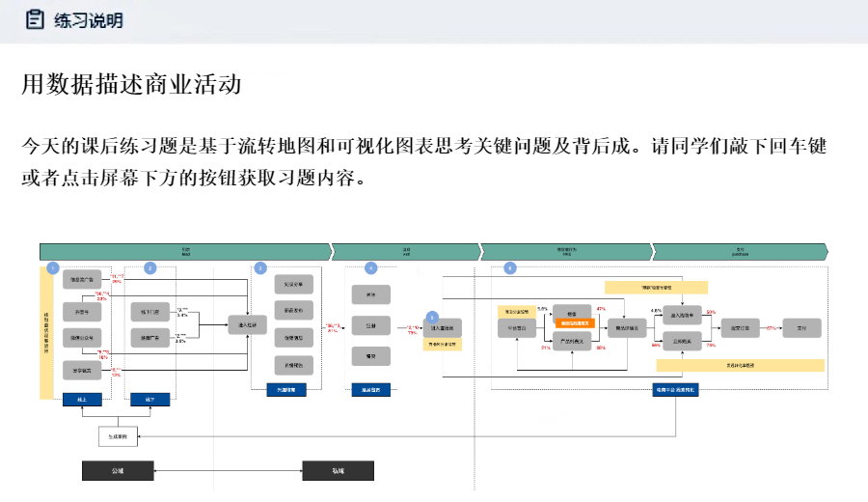Click the 支付 node at flow end
This screenshot has width=868, height=502.
801,327
